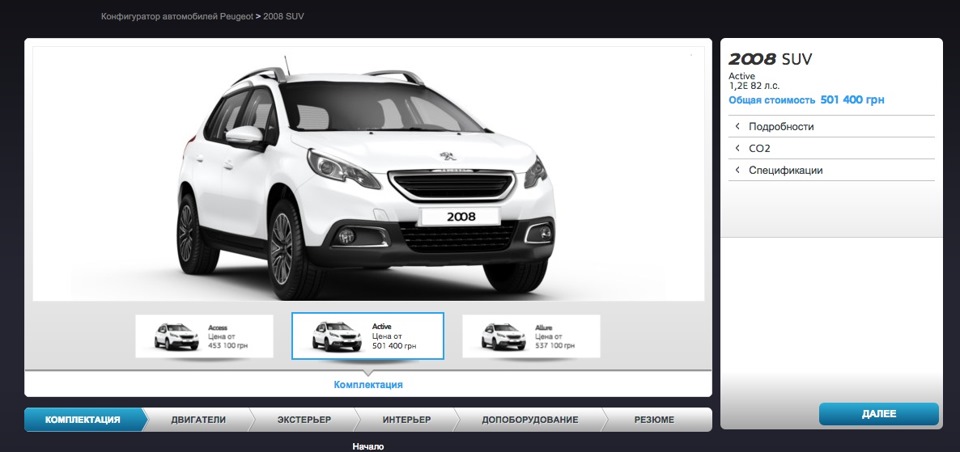
Task: Expand the CO2 section
Action: [x=831, y=148]
